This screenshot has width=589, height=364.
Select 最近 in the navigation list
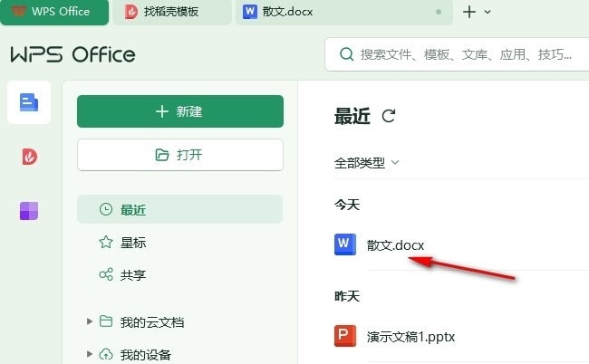(x=180, y=209)
